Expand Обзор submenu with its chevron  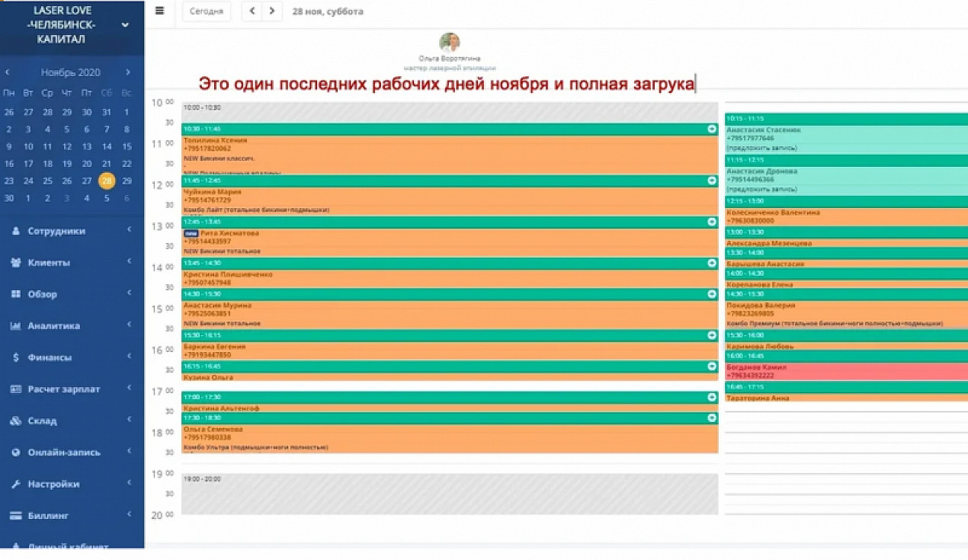[x=130, y=293]
